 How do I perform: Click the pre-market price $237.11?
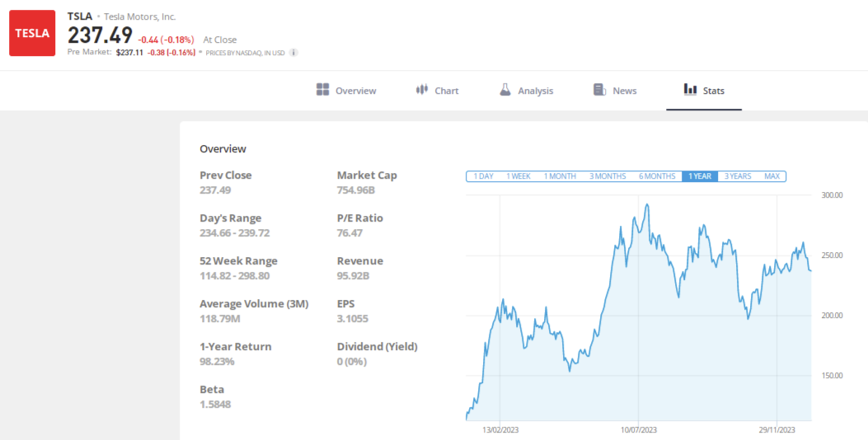(x=129, y=53)
